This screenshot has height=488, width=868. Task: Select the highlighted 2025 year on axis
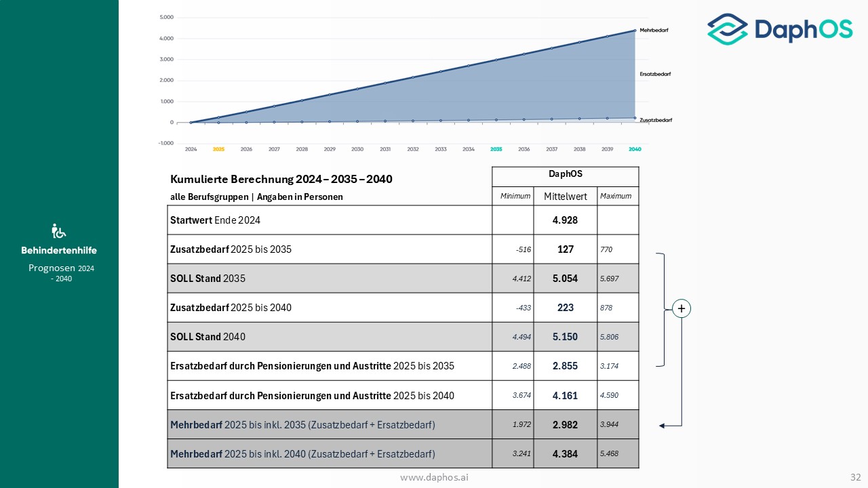pyautogui.click(x=218, y=149)
